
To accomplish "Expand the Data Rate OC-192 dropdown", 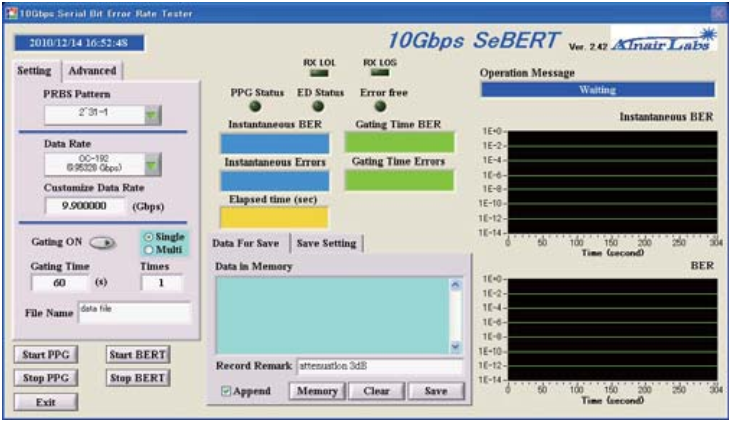I will pyautogui.click(x=151, y=164).
